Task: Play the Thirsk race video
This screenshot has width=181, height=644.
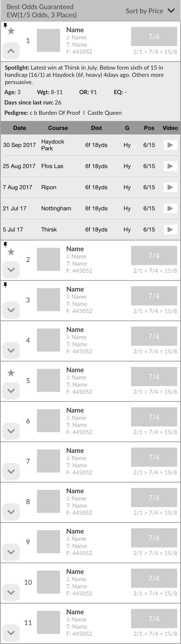Action: [170, 230]
